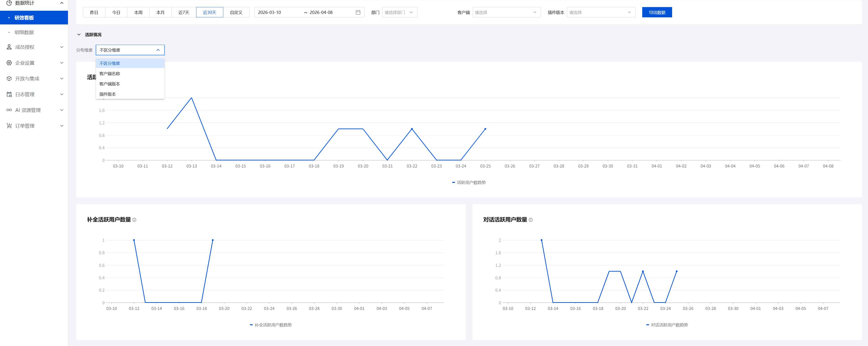
Task: Click the 成员授权 person icon
Action: coord(9,47)
